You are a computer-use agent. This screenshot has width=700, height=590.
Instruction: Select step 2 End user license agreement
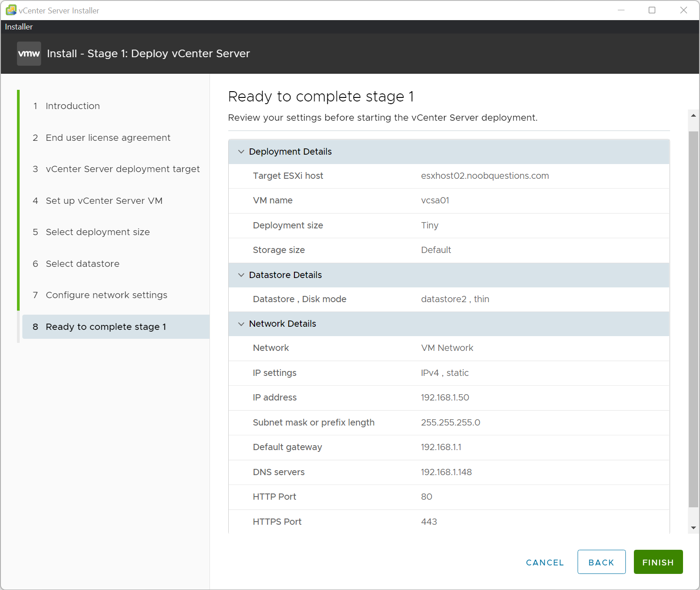(x=108, y=138)
